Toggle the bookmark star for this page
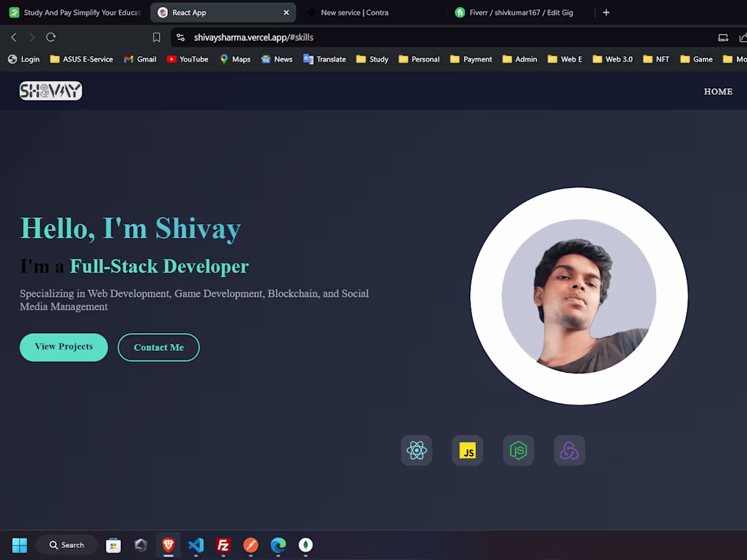This screenshot has height=560, width=747. pos(156,37)
